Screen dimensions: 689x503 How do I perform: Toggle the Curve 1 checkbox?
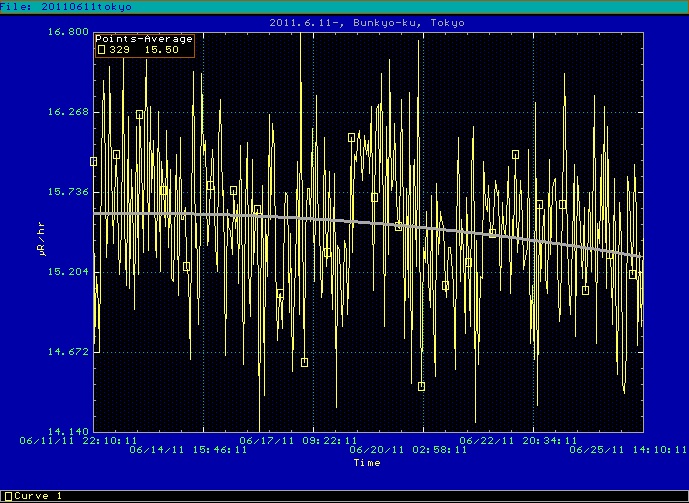pyautogui.click(x=8, y=496)
